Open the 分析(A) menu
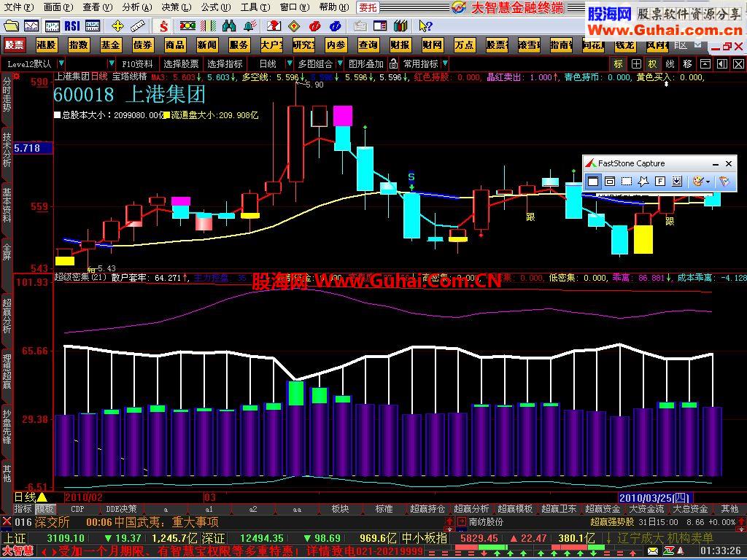Screen dimensions: 747x560 136,7
